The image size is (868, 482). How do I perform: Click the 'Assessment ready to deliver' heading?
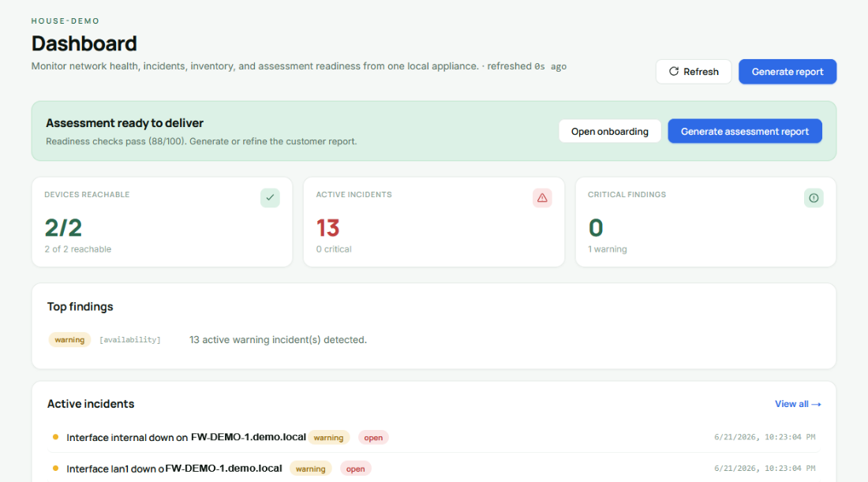(125, 123)
